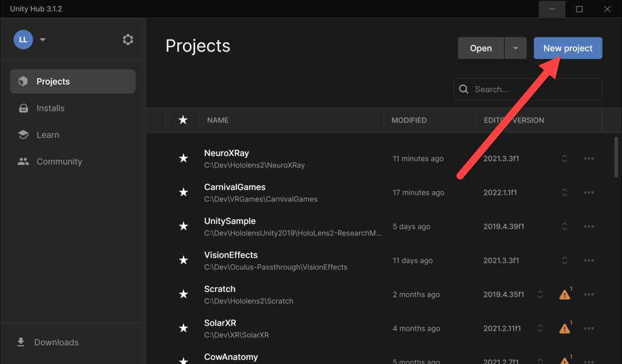Sort by the star favorites column header

183,120
